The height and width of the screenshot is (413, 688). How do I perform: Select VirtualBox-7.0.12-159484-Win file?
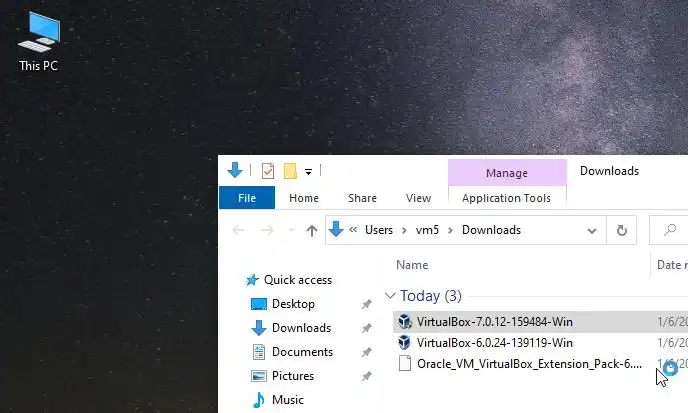pos(494,322)
